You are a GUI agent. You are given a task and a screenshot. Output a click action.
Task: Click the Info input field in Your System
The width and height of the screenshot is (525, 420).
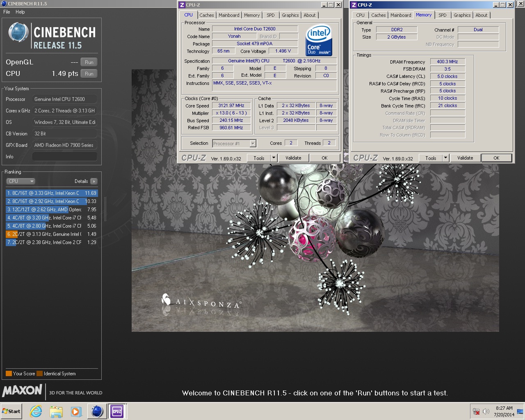pyautogui.click(x=65, y=157)
